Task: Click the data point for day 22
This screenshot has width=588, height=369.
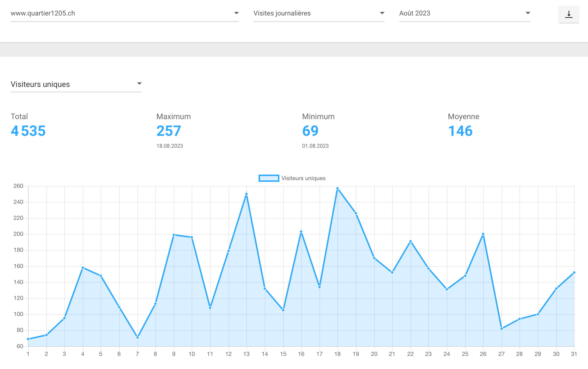Action: click(410, 241)
